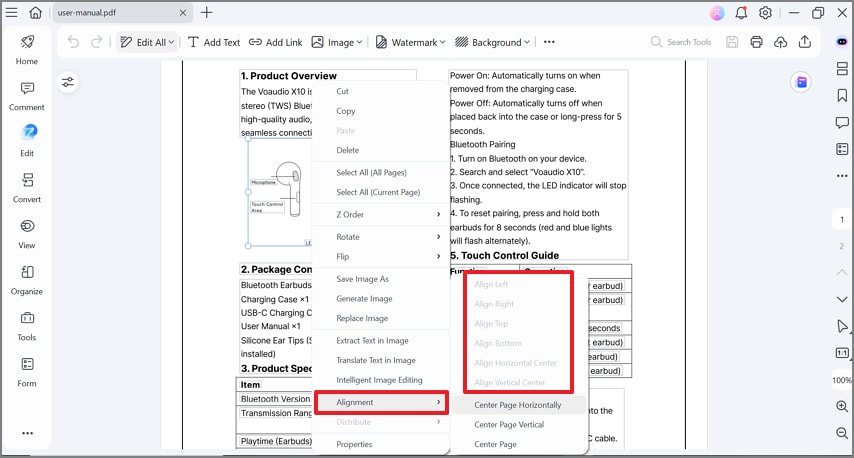The image size is (854, 458).
Task: Open the properties slider panel button
Action: (x=68, y=82)
